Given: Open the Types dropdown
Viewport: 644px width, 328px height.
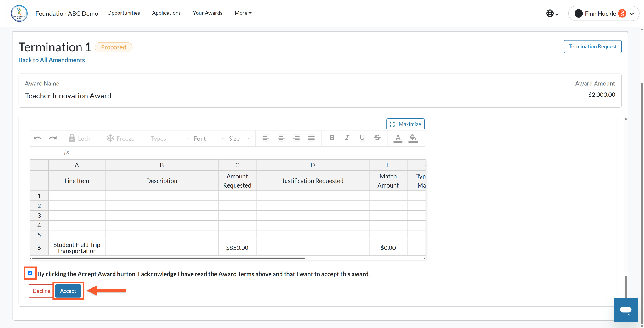Looking at the screenshot, I should point(170,139).
